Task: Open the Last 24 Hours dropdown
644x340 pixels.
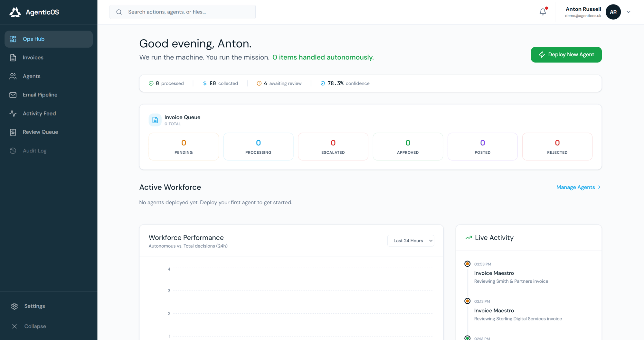Action: pos(411,241)
